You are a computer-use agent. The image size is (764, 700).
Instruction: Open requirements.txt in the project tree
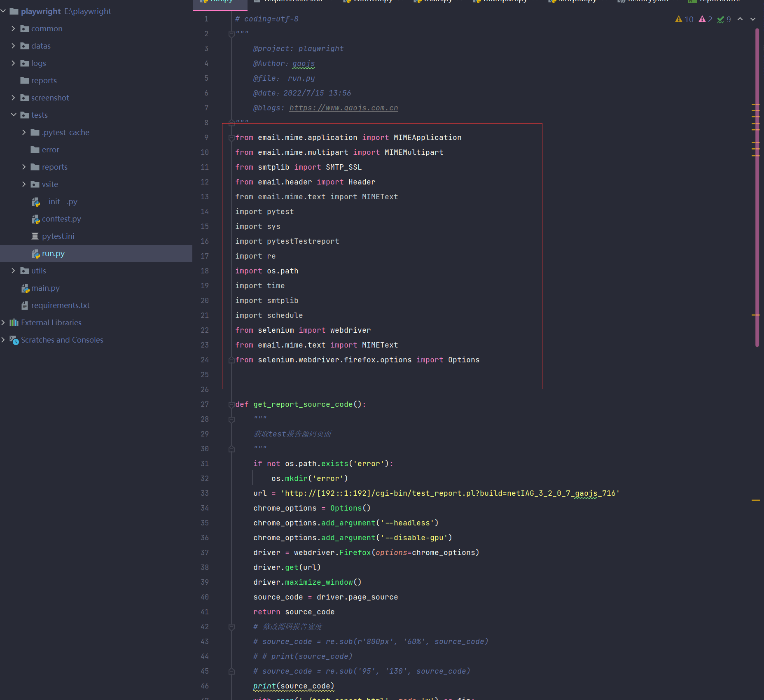(x=61, y=305)
